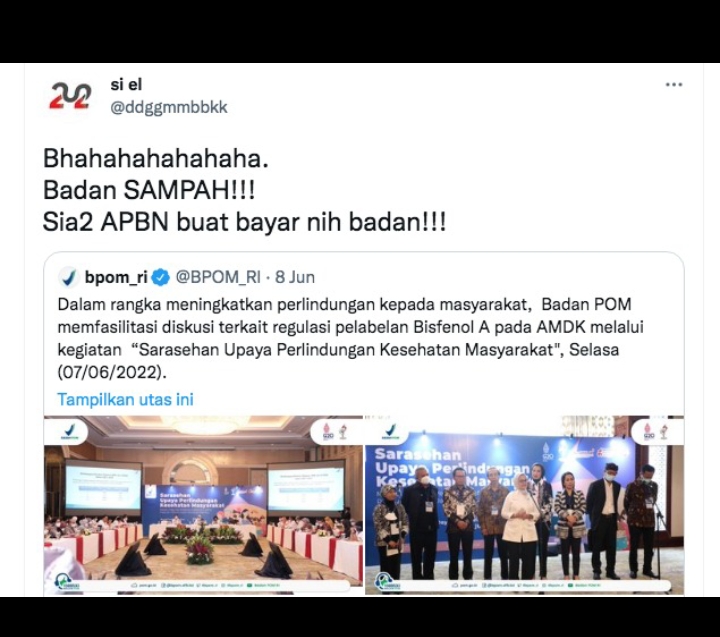Click the main tweet text 'Badan SAMPAH!!!'
This screenshot has height=637, width=720.
149,190
